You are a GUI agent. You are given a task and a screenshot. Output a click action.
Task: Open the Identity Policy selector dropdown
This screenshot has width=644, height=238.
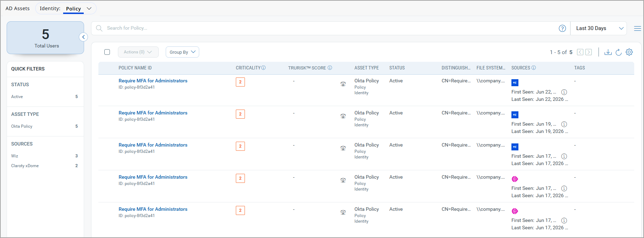[x=66, y=8]
